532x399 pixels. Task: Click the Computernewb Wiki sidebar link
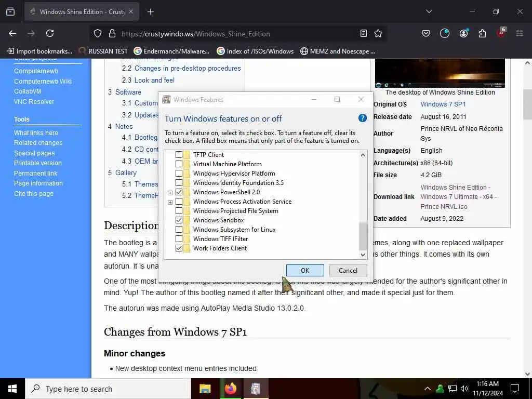click(x=43, y=82)
